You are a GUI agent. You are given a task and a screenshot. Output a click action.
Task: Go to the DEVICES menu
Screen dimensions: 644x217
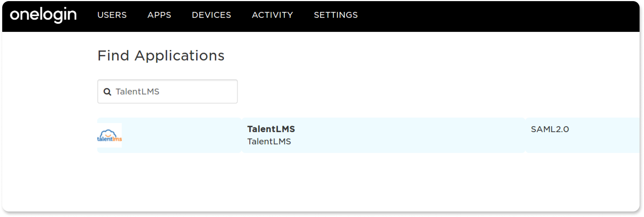(x=211, y=15)
